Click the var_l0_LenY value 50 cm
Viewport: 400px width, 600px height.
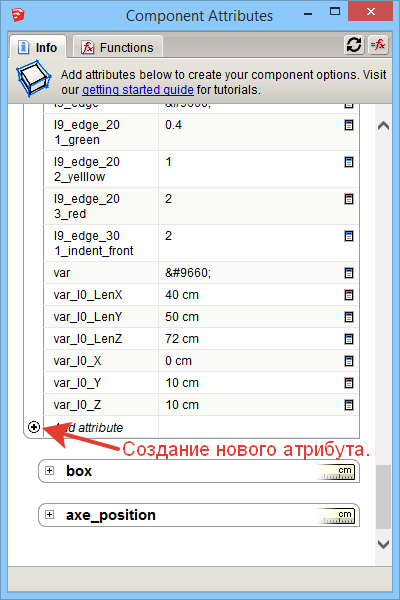[182, 317]
